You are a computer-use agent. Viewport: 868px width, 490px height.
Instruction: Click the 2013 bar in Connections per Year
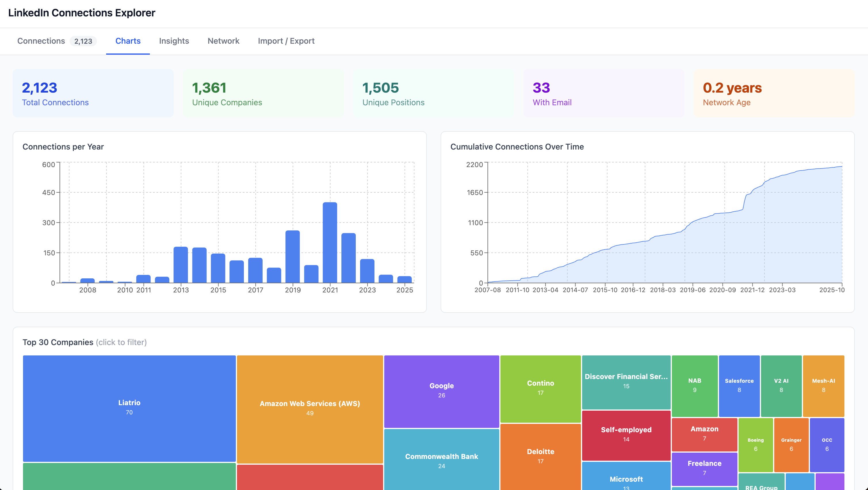point(181,265)
